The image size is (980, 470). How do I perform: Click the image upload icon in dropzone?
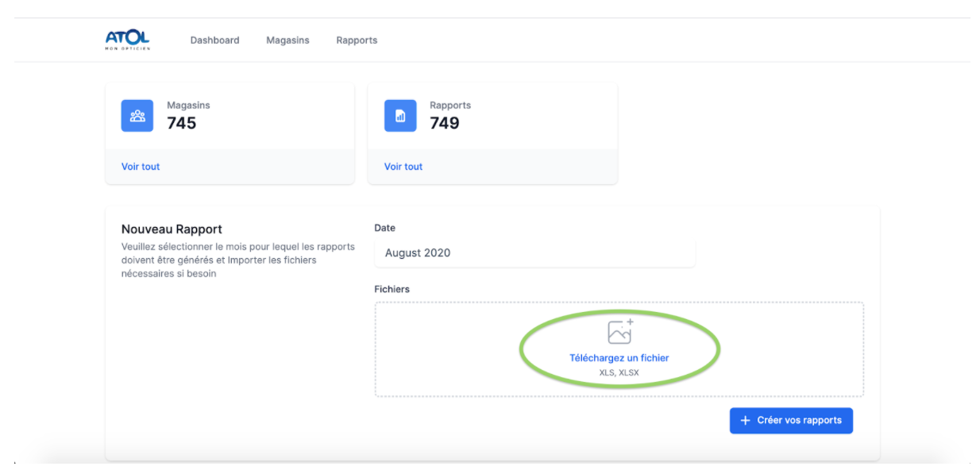tap(619, 331)
